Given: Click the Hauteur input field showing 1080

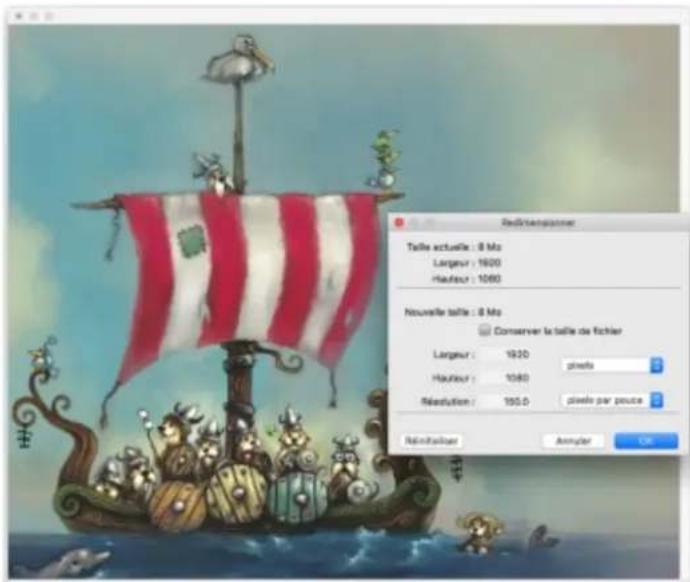Looking at the screenshot, I should point(504,377).
